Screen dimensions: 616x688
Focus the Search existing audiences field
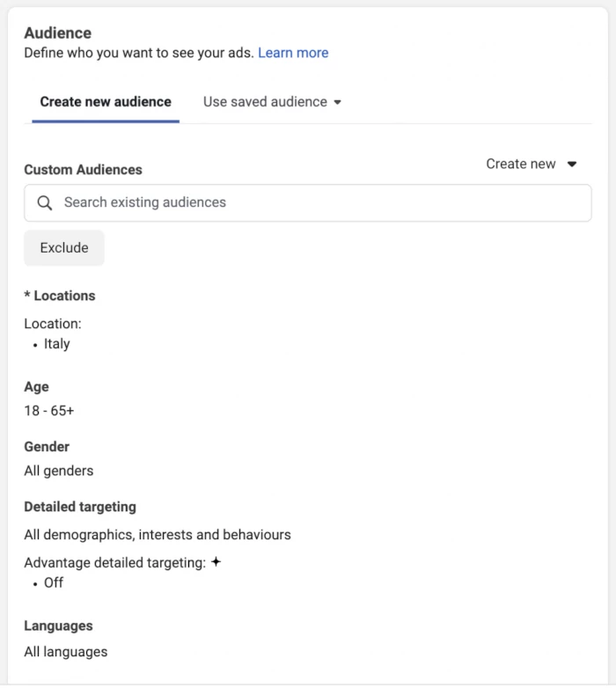click(x=308, y=202)
